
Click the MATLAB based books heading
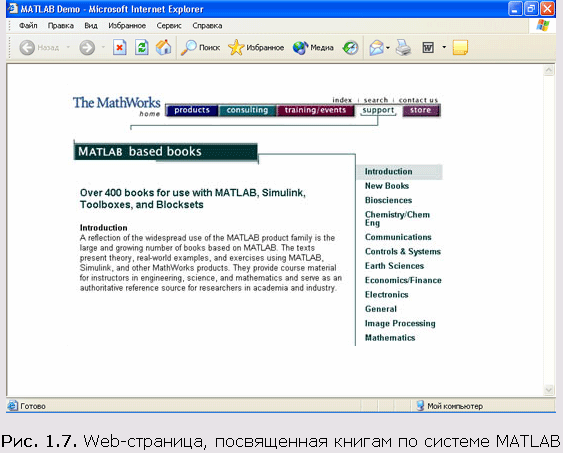pyautogui.click(x=166, y=151)
